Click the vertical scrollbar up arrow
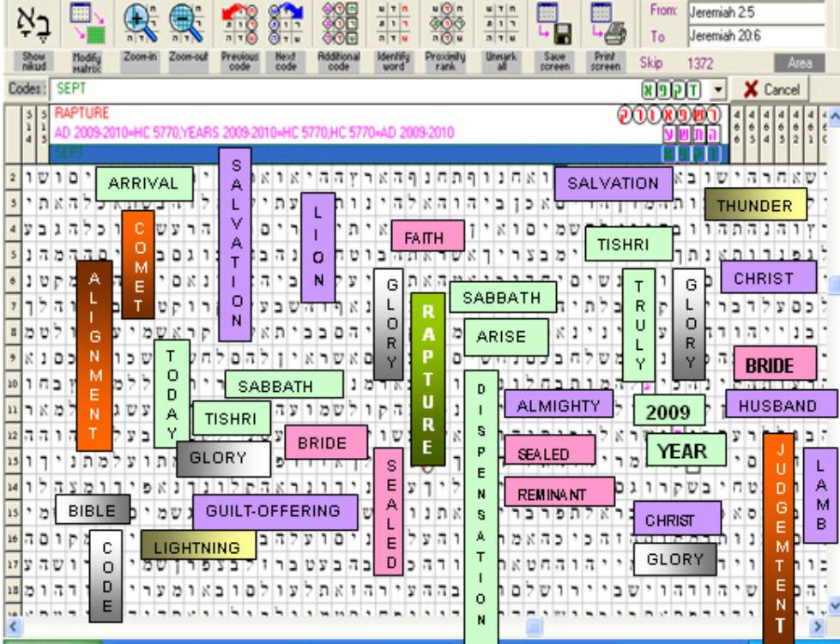 click(x=834, y=116)
